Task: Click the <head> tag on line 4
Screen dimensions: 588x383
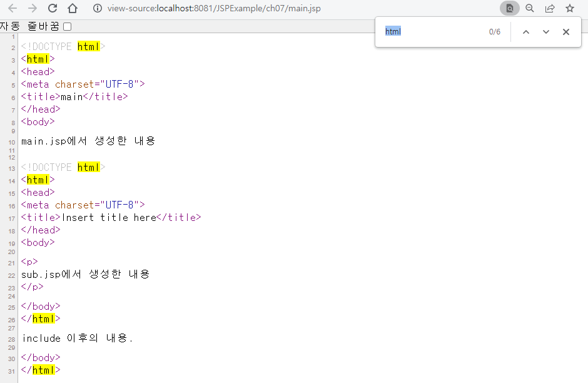Action: click(38, 71)
